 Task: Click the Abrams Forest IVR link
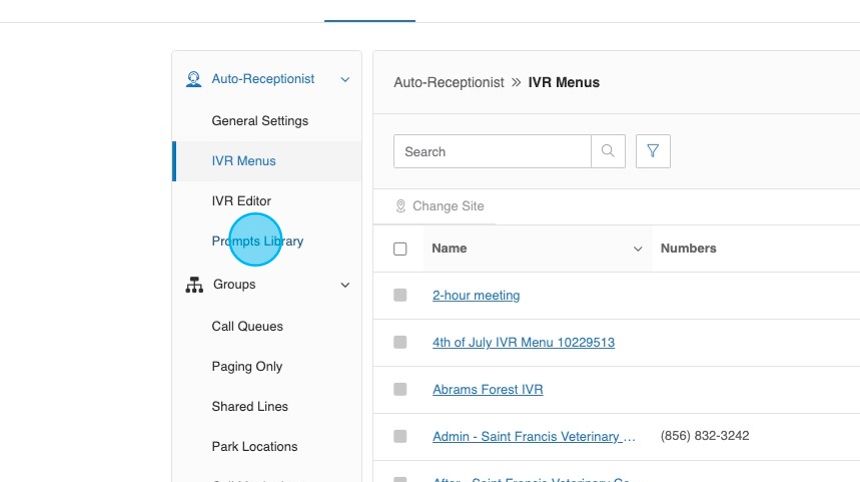[x=487, y=390]
